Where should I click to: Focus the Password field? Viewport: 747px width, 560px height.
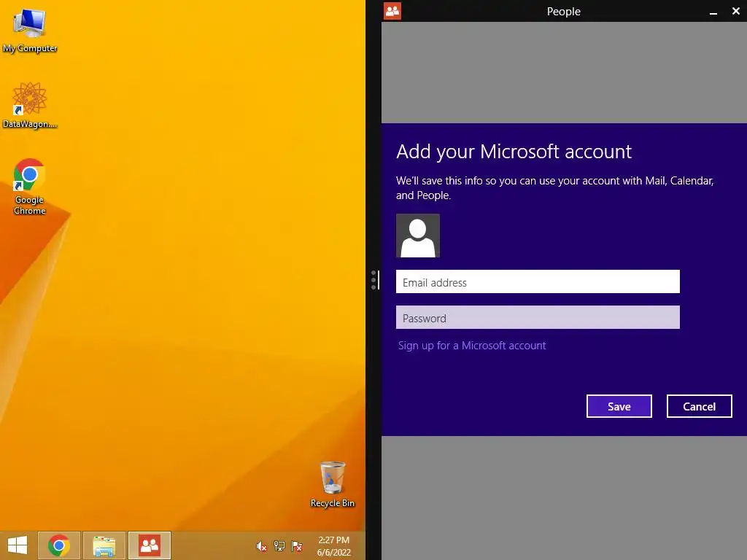(538, 318)
